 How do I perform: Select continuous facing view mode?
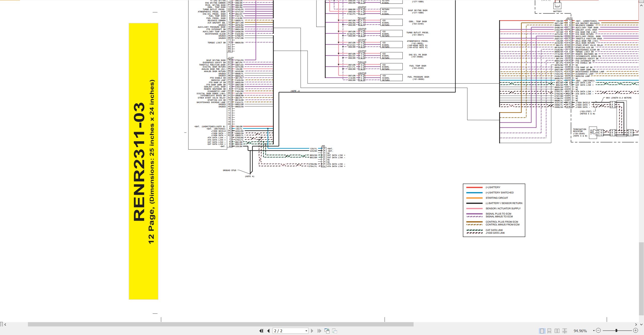coord(565,331)
